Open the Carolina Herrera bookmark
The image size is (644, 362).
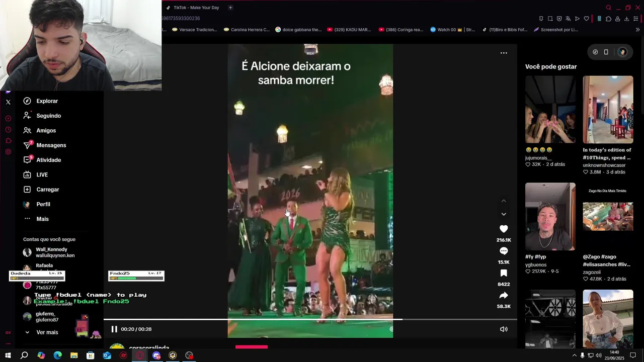pyautogui.click(x=247, y=30)
